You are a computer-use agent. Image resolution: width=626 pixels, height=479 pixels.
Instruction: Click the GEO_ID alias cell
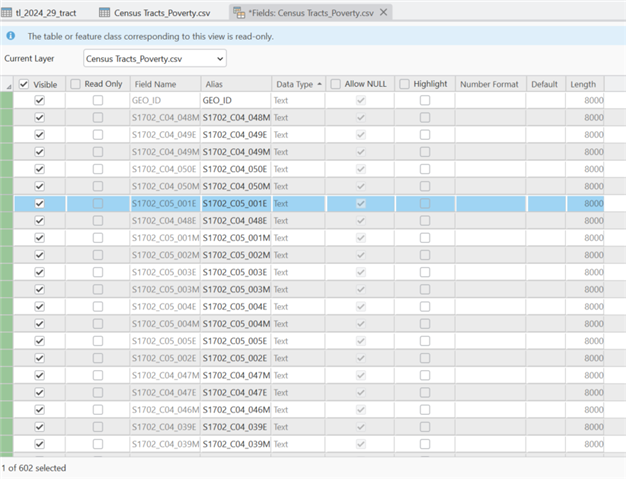point(236,100)
